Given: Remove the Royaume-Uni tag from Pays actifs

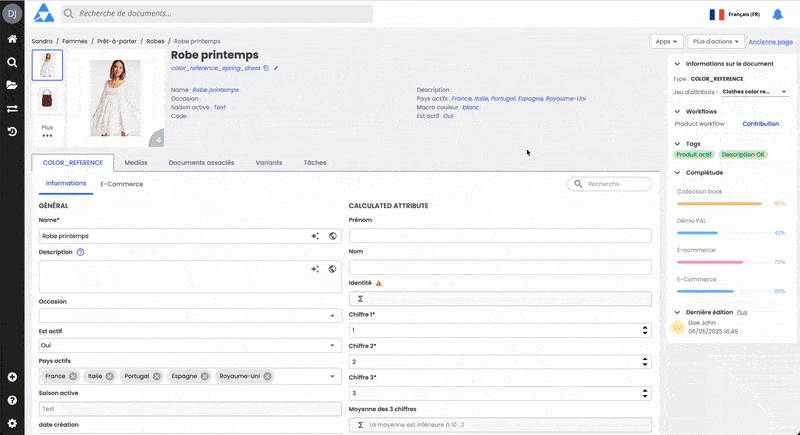Looking at the screenshot, I should click(x=267, y=376).
